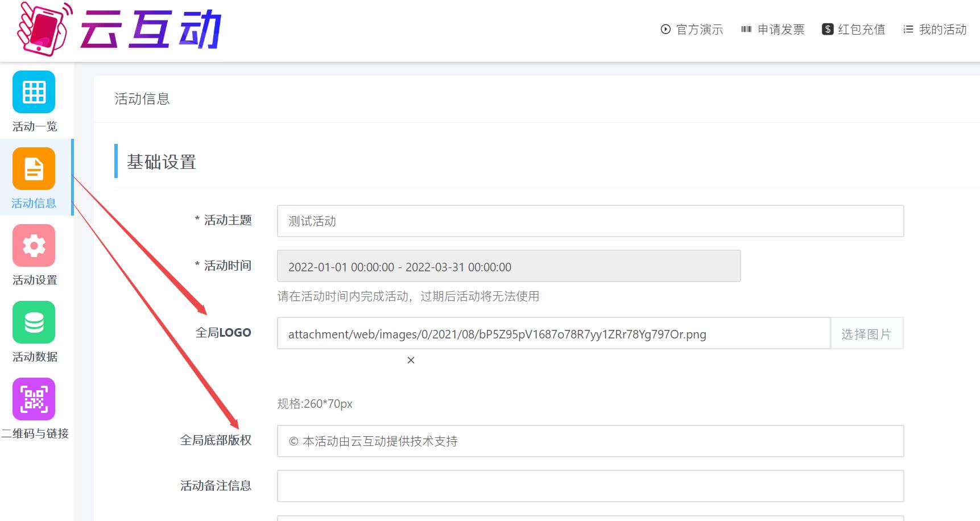Click the 全局LOGO path input field

point(553,334)
